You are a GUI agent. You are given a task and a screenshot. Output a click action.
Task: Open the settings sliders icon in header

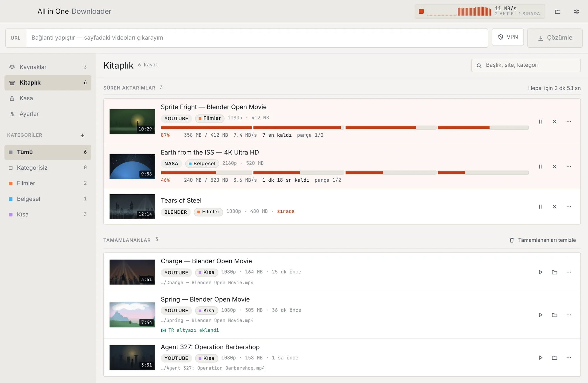tap(576, 12)
